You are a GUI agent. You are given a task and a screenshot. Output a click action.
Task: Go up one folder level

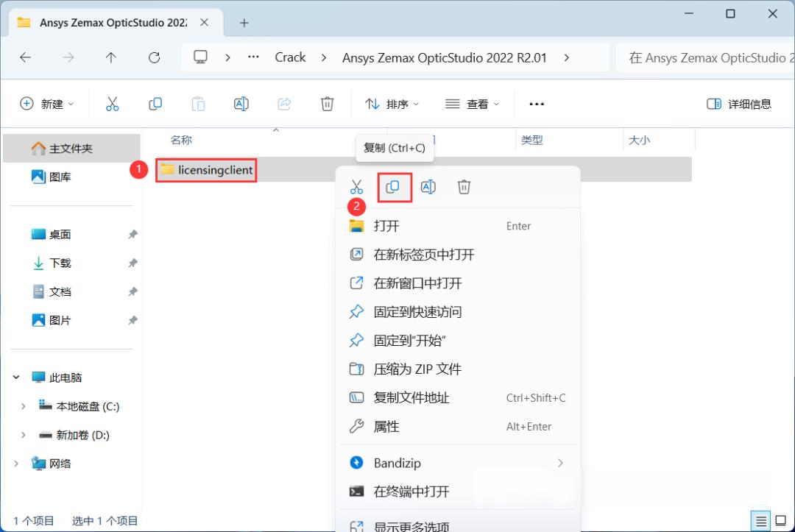[110, 57]
